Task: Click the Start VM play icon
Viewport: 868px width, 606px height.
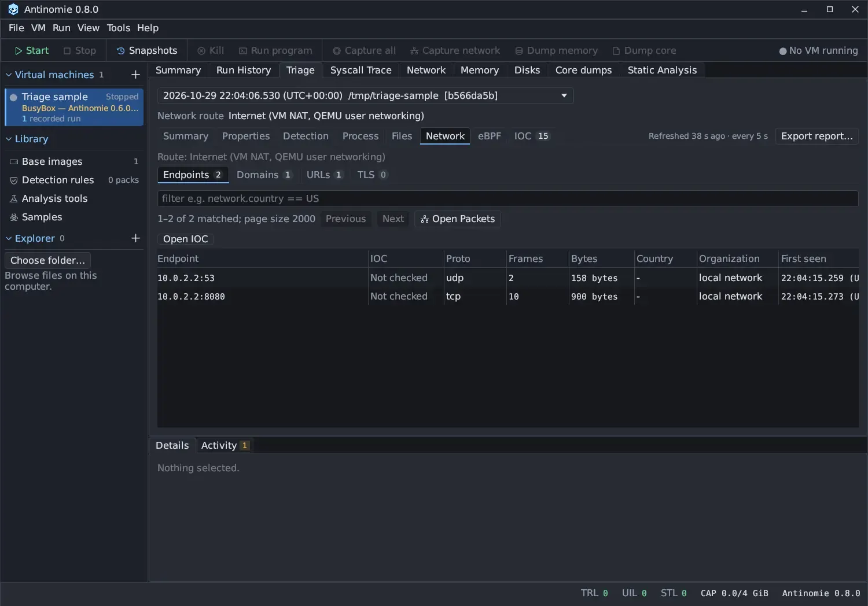Action: point(19,51)
